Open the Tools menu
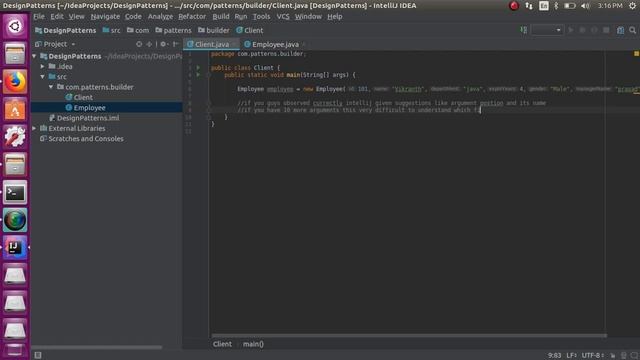Viewport: 640px width, 360px height. 261,17
